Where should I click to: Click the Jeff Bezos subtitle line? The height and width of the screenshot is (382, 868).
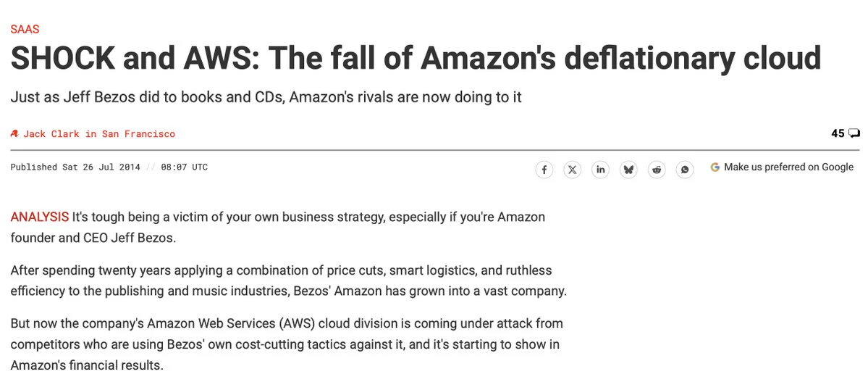[266, 98]
